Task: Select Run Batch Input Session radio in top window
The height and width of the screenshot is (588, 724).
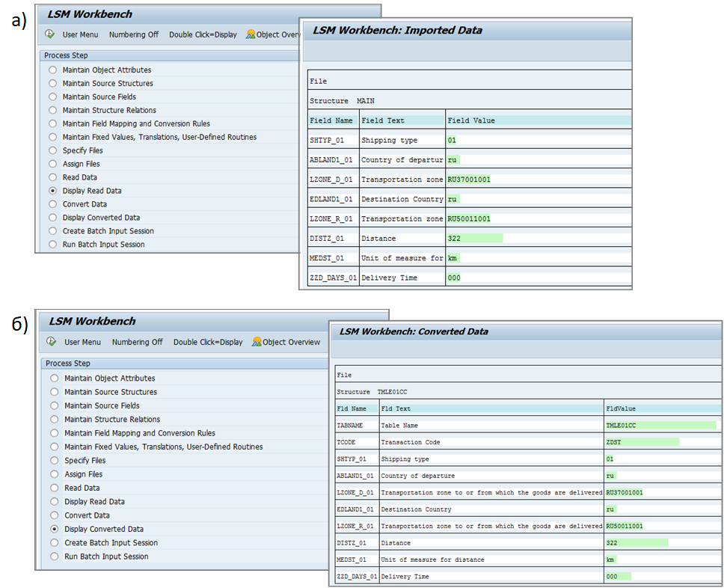Action: click(x=52, y=244)
